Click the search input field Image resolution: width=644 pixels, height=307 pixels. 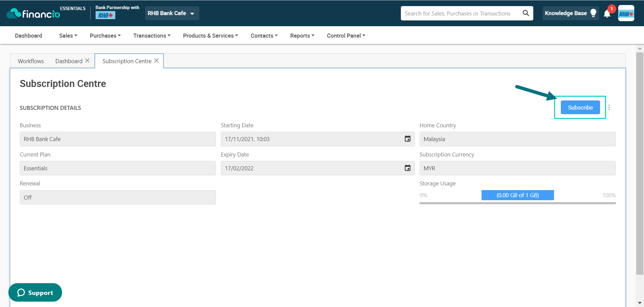click(x=461, y=13)
